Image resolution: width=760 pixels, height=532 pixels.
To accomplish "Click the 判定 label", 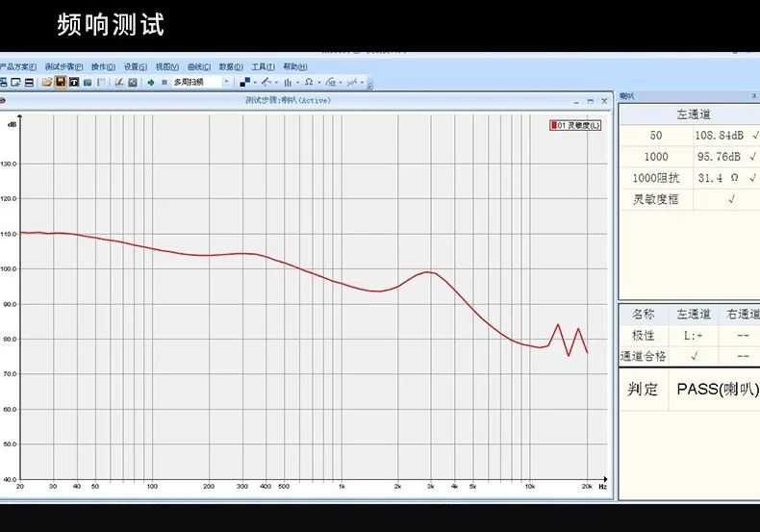I will [643, 389].
